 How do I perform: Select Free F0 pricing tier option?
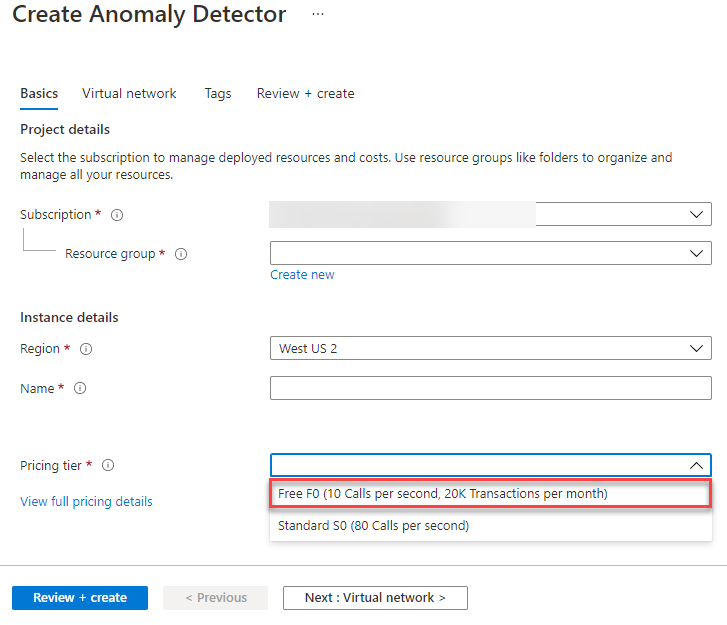click(x=490, y=494)
